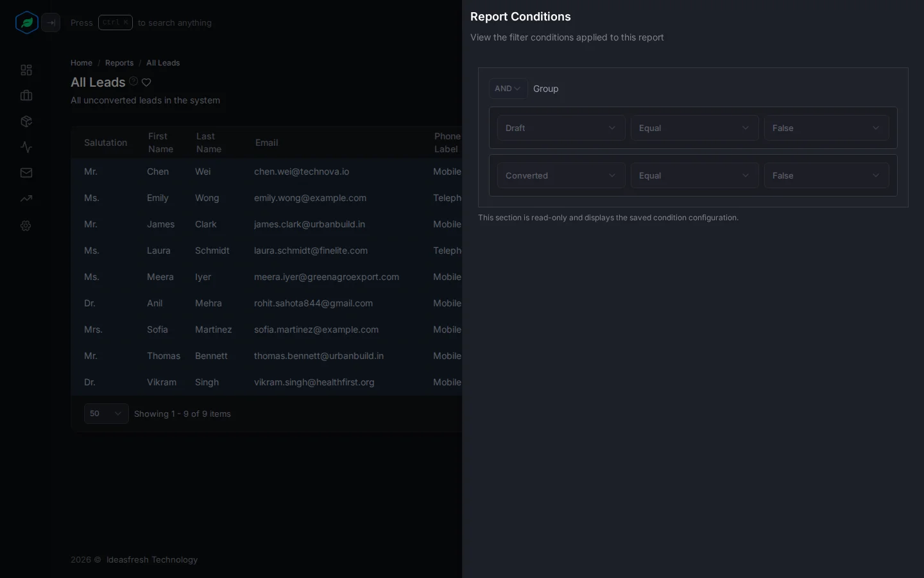Screen dimensions: 924x578
Task: Open the mail envelope icon in sidebar
Action: (26, 173)
